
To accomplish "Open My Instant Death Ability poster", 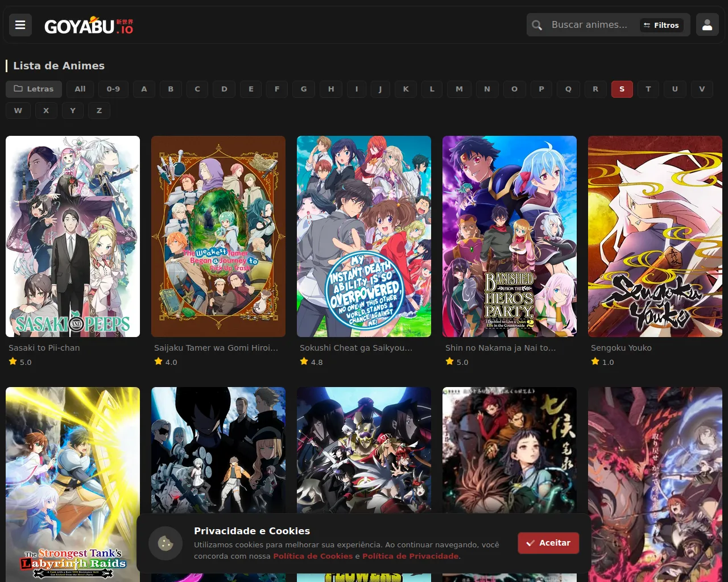I will pyautogui.click(x=364, y=236).
